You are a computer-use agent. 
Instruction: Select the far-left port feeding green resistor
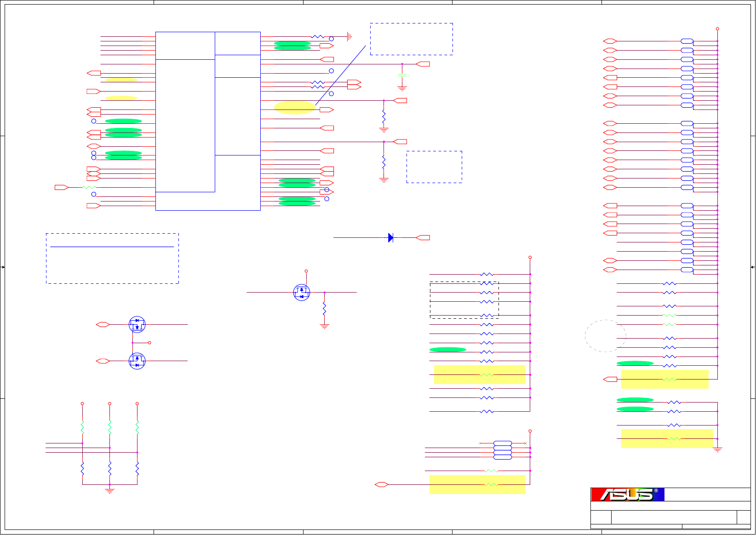tap(62, 187)
